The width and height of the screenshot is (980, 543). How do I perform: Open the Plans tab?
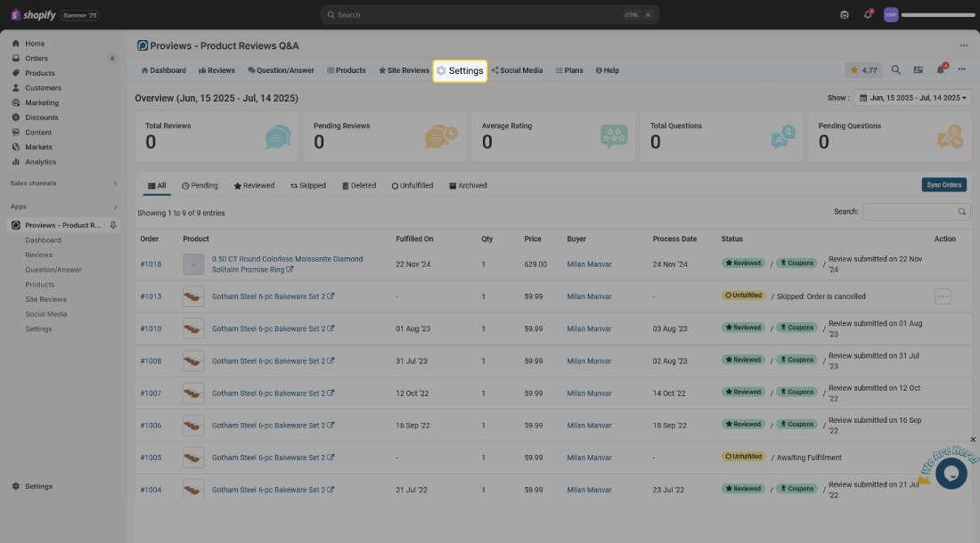click(569, 70)
